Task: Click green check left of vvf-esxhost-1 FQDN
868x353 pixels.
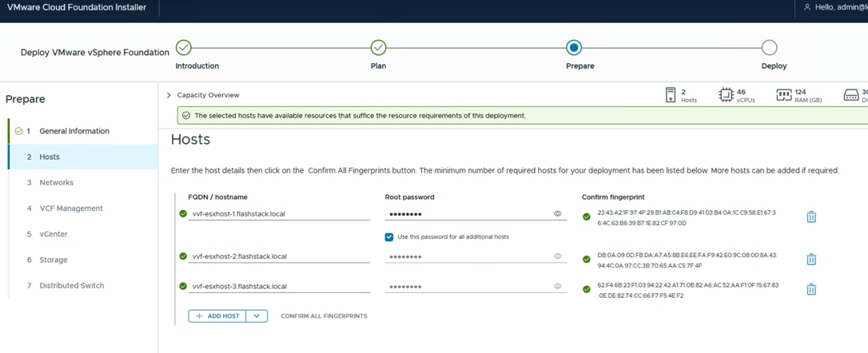Action: [183, 213]
